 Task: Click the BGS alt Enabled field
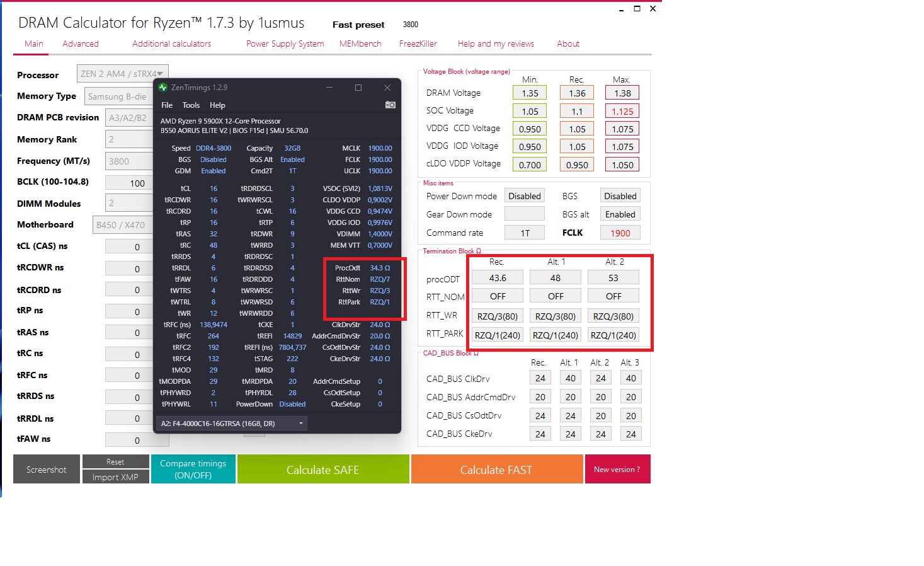click(x=620, y=214)
